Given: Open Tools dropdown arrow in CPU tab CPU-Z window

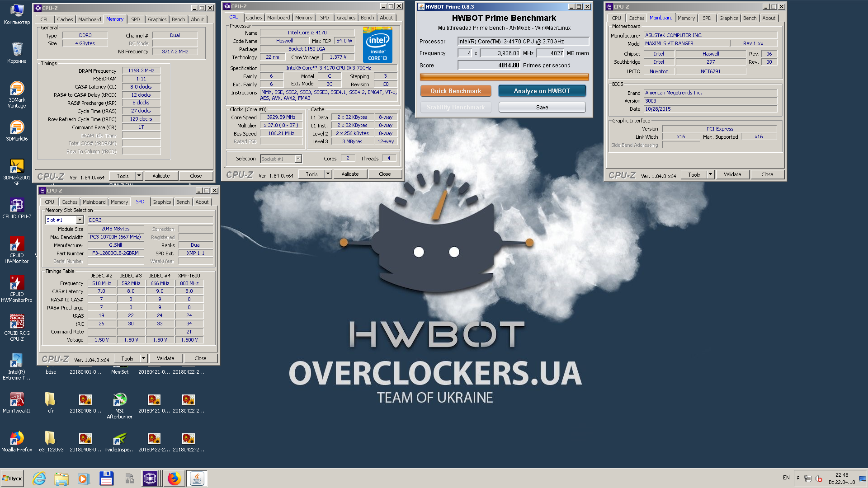Looking at the screenshot, I should (328, 174).
